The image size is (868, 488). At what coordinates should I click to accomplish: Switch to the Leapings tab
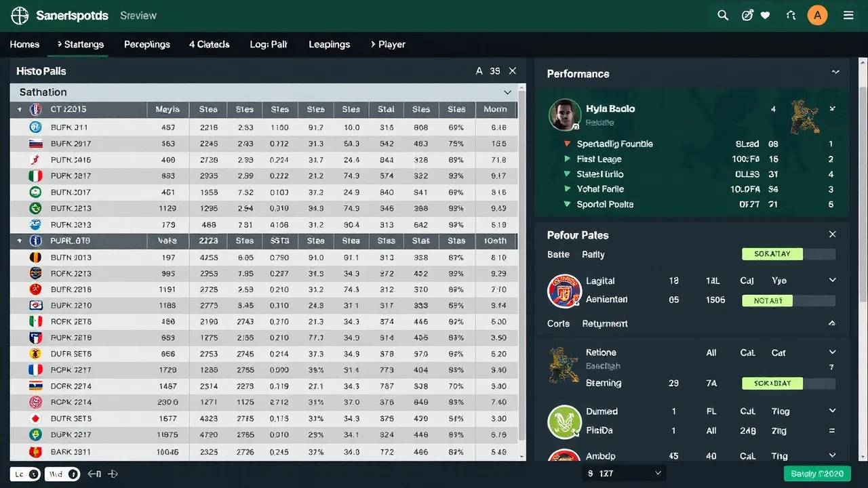(330, 44)
